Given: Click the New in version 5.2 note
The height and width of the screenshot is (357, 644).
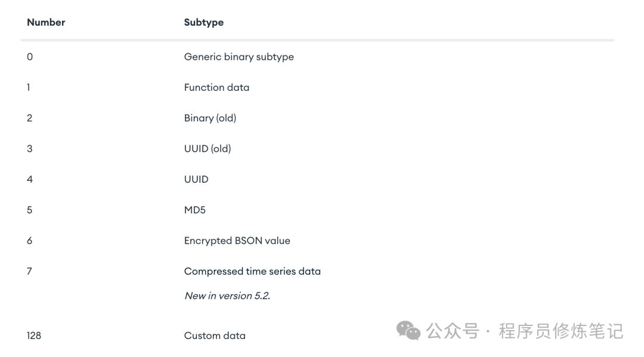Looking at the screenshot, I should click(227, 296).
